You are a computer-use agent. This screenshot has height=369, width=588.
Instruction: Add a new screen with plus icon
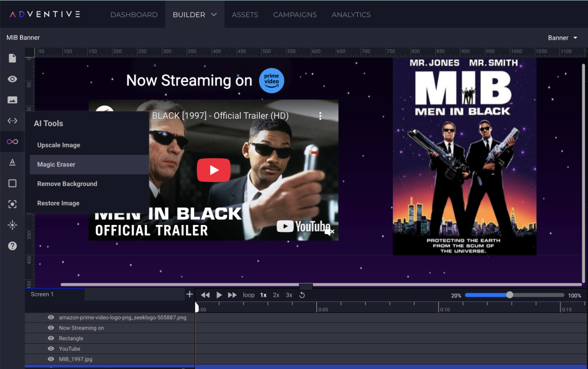pos(189,294)
